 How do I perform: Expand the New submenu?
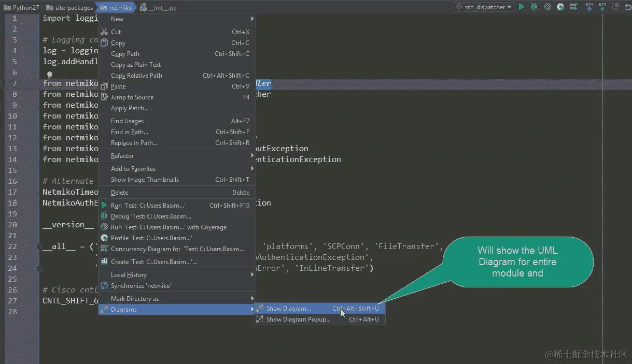coord(177,19)
